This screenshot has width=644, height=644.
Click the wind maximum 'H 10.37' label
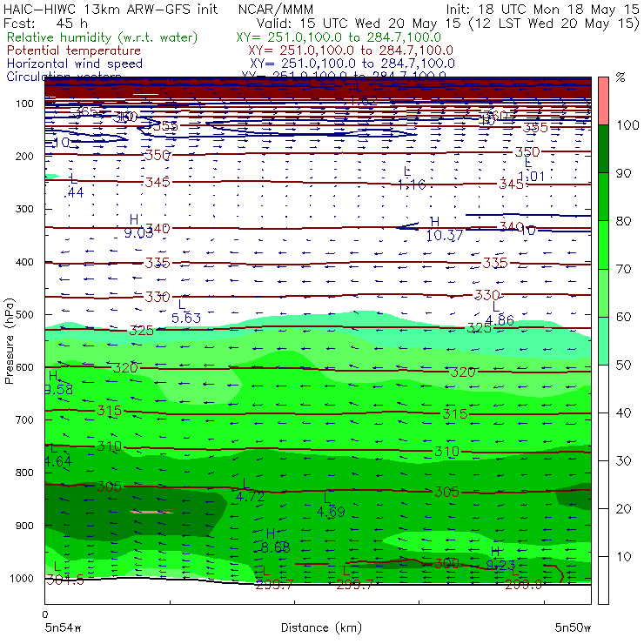tap(445, 229)
